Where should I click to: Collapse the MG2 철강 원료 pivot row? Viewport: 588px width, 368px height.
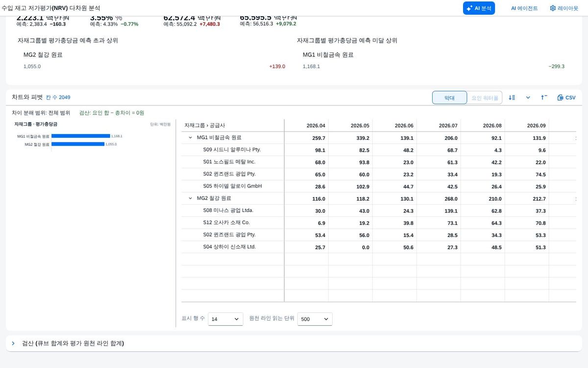191,199
